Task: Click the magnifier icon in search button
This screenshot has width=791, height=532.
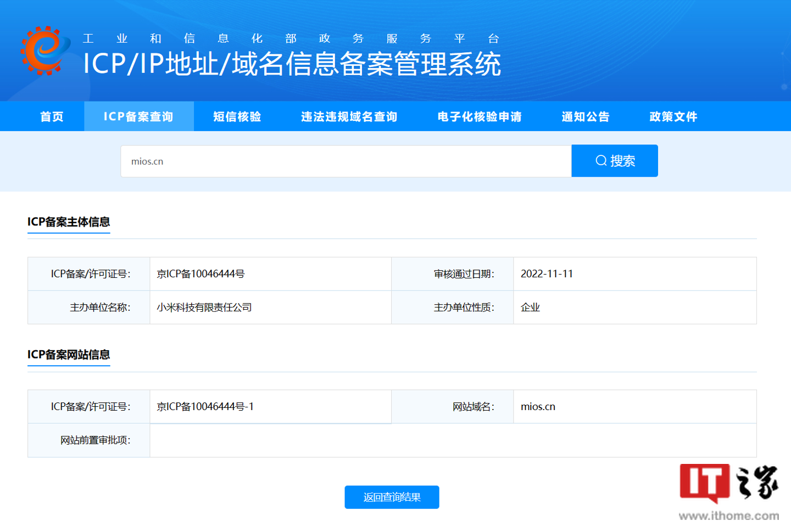Action: pyautogui.click(x=600, y=160)
